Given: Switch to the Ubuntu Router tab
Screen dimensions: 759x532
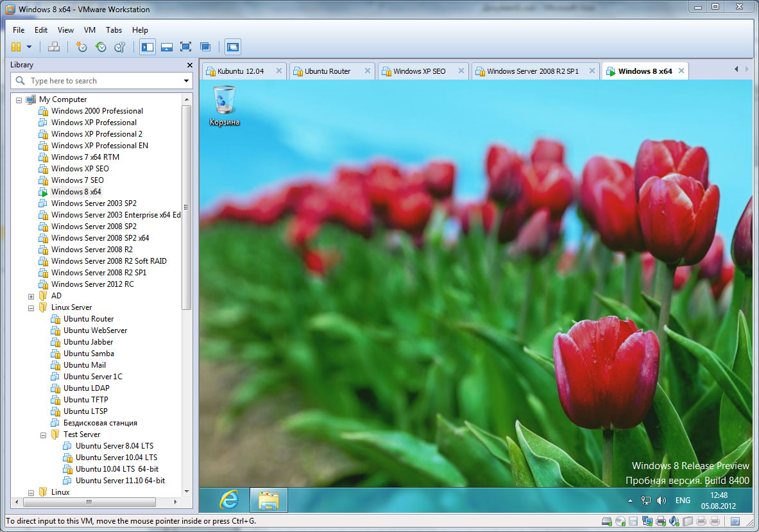Looking at the screenshot, I should (327, 71).
